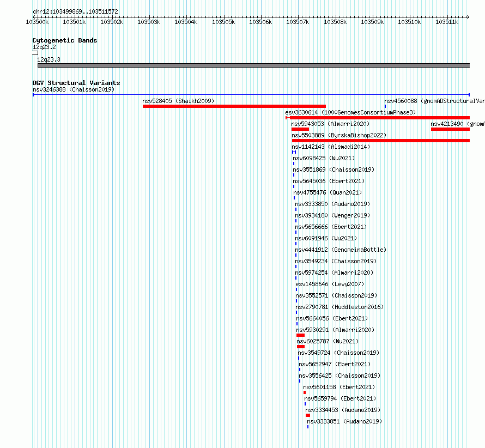Click the esv3630614 (1000GenomesConsortiumPhase3) label

(350, 112)
